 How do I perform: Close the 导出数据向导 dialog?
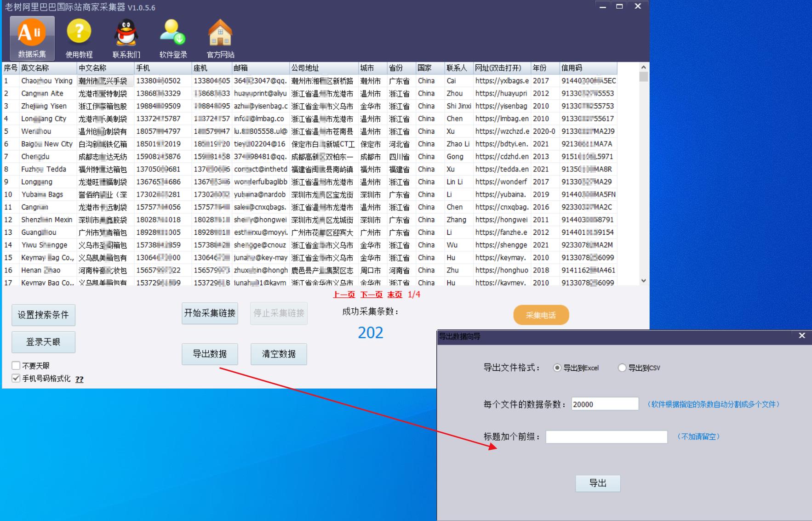pyautogui.click(x=802, y=336)
